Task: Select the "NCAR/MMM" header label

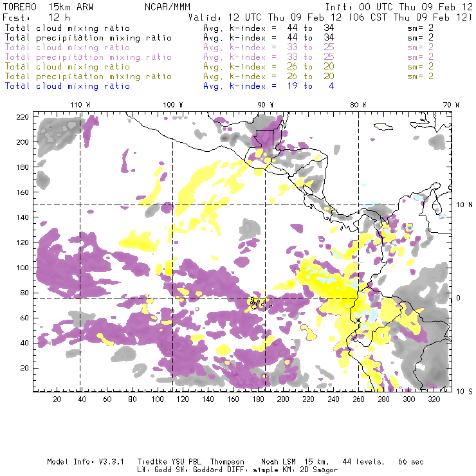Action: [168, 7]
